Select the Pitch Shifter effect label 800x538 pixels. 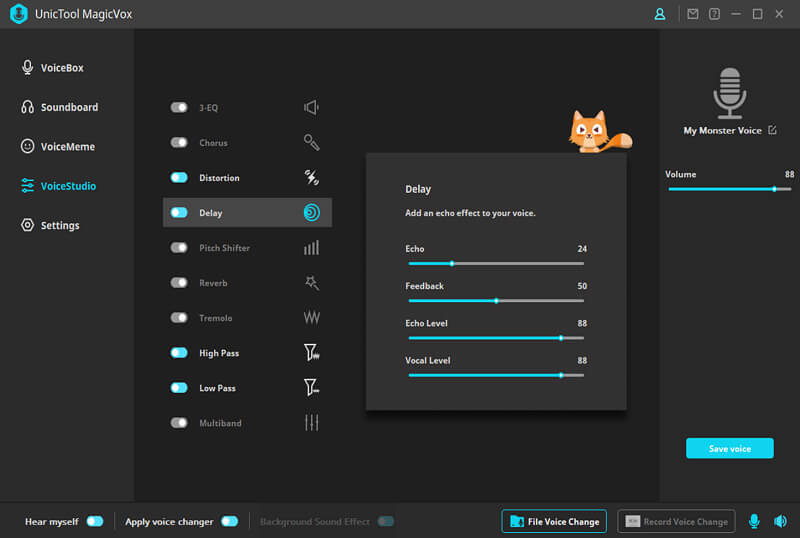click(x=224, y=248)
